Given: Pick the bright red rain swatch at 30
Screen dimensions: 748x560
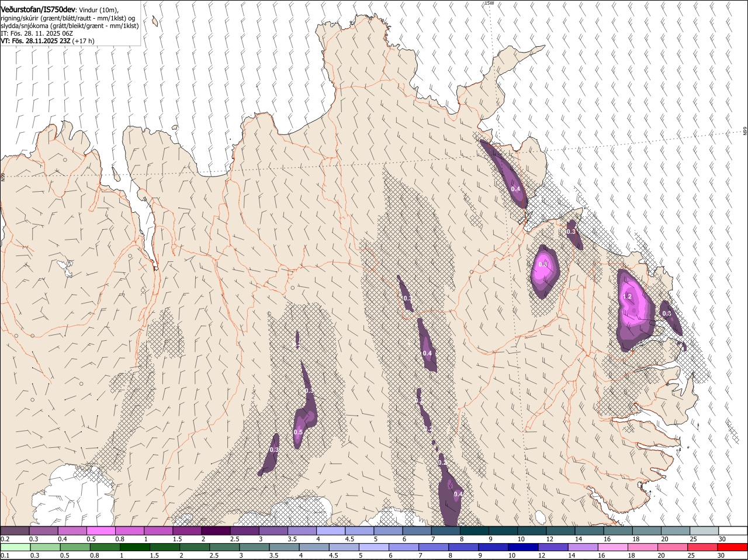Looking at the screenshot, I should [x=732, y=547].
